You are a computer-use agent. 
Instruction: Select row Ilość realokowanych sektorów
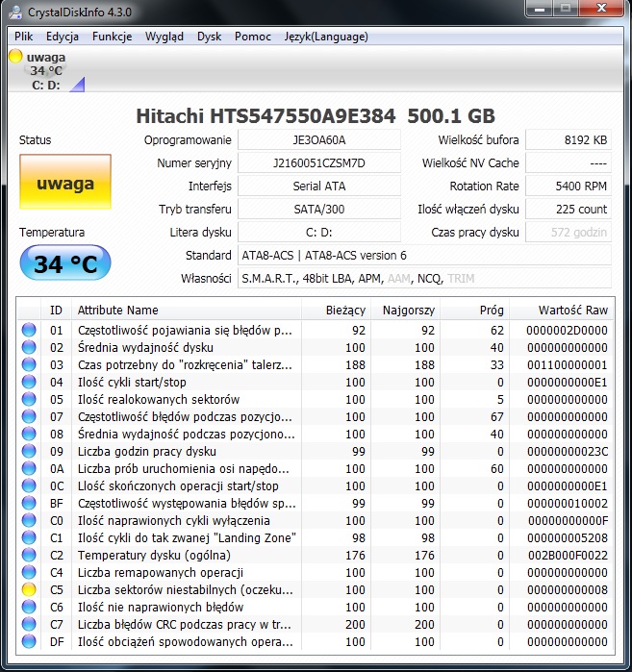(316, 399)
